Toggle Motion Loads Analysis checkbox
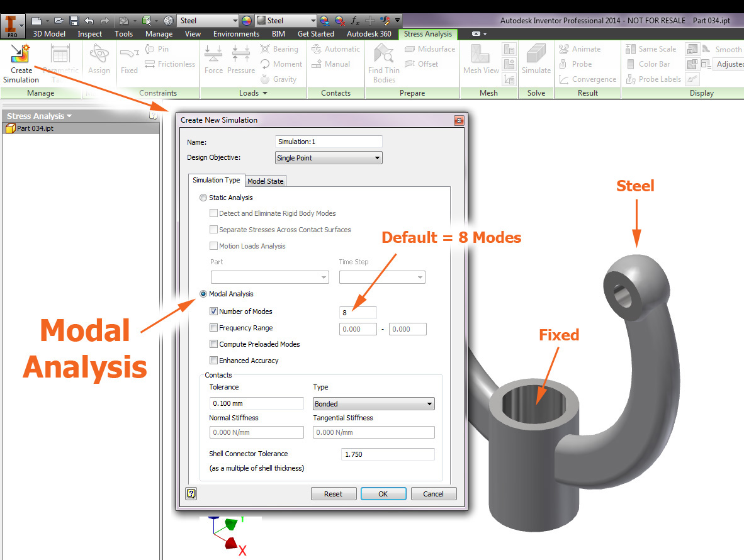The image size is (744, 560). (x=213, y=245)
